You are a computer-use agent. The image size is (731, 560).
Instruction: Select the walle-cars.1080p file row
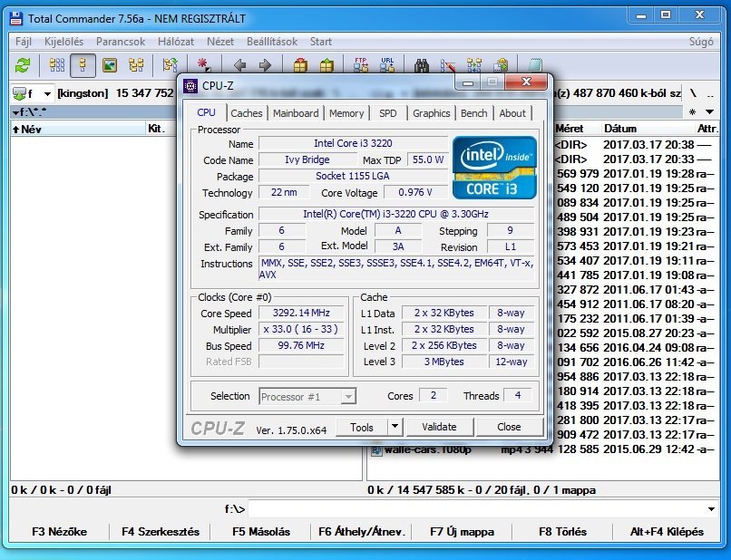[543, 449]
